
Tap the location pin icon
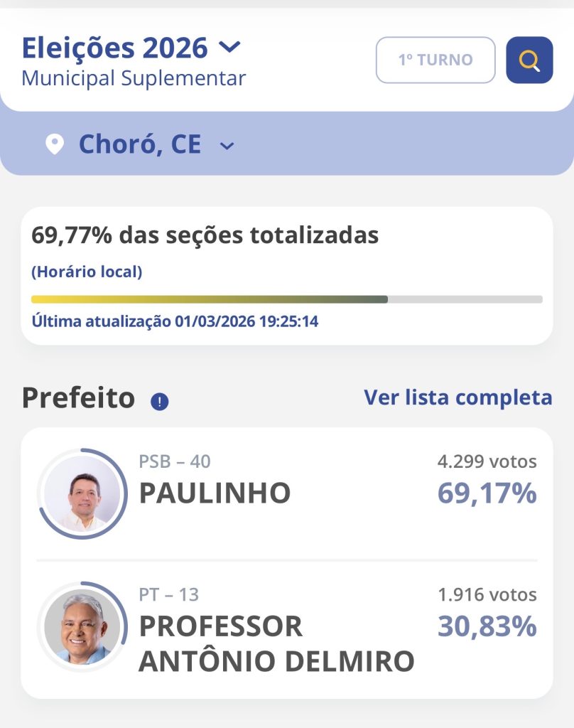[x=54, y=145]
